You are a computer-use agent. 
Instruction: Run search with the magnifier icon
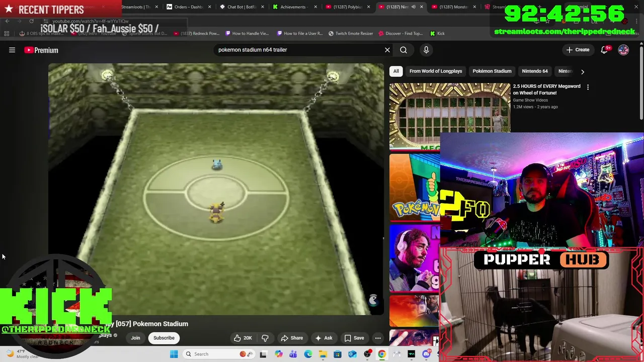pos(404,50)
